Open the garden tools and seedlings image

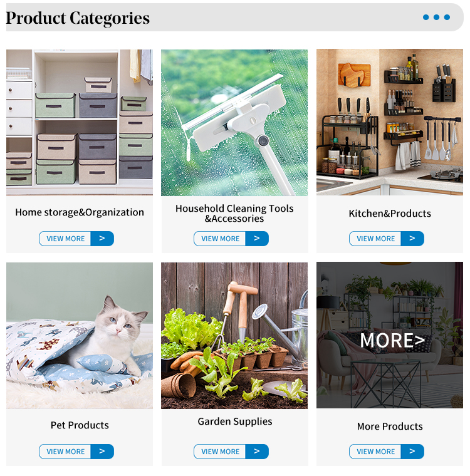coord(234,336)
